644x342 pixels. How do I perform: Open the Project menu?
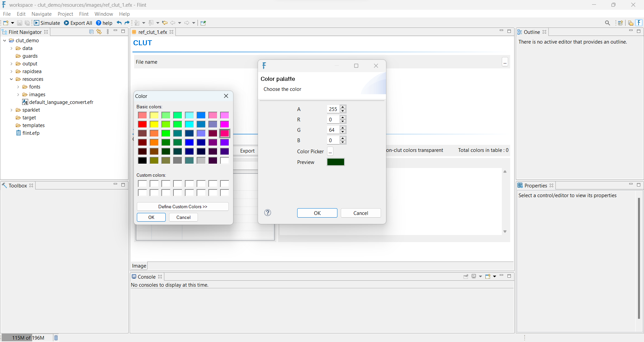pos(65,14)
